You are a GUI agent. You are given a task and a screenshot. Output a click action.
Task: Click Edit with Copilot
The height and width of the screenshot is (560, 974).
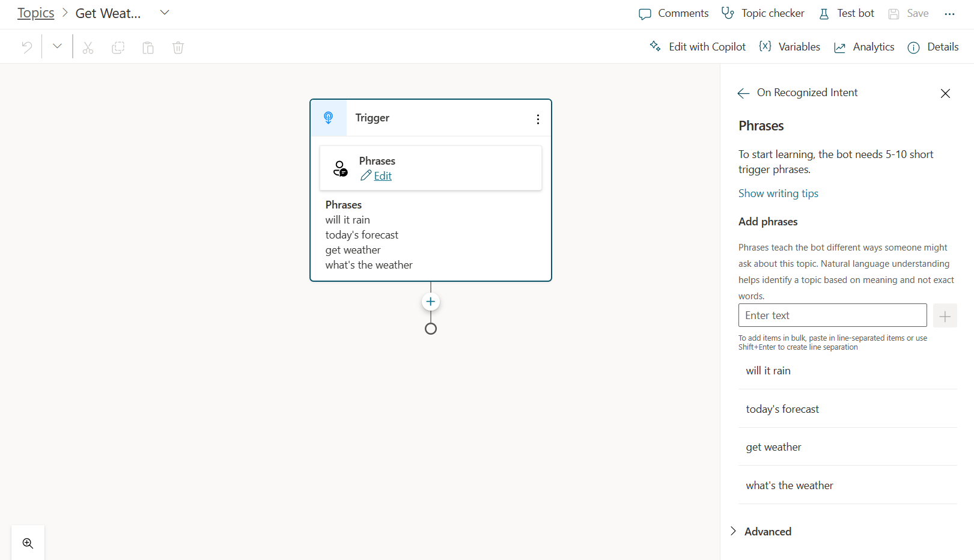697,47
